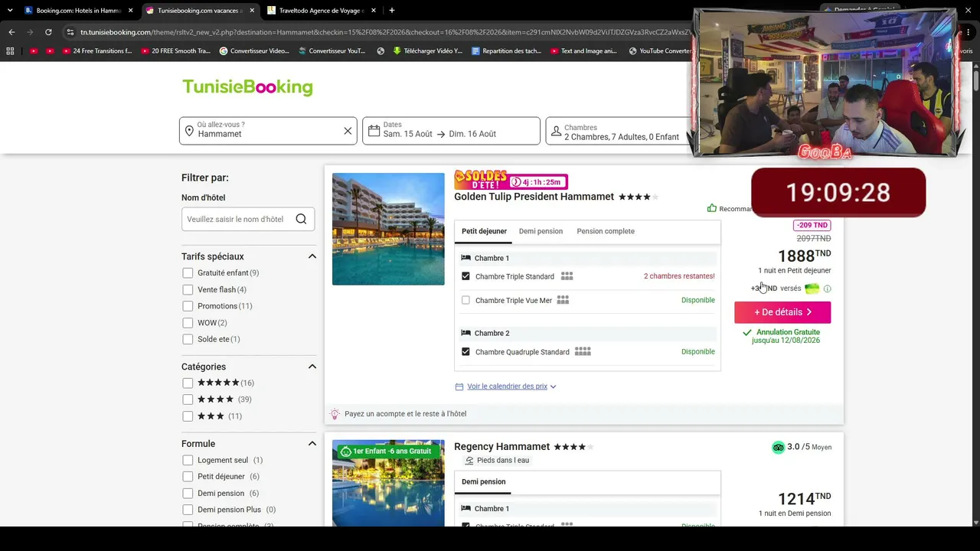Check the Promotions filter
The height and width of the screenshot is (551, 980).
point(188,306)
